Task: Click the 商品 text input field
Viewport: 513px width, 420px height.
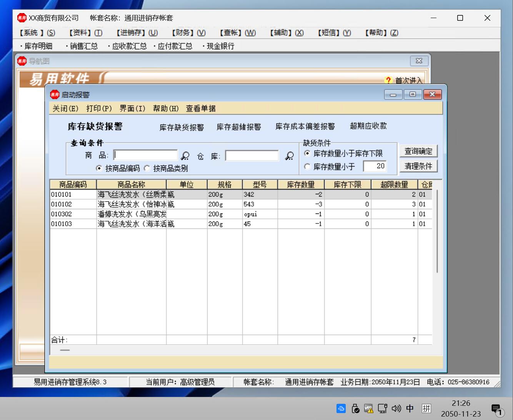Action: pyautogui.click(x=146, y=155)
